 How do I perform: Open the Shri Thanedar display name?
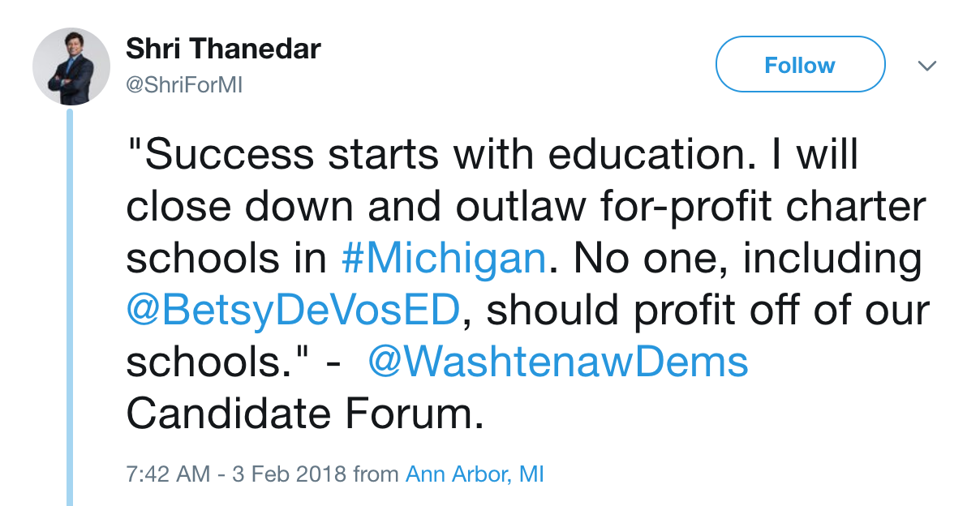click(223, 49)
